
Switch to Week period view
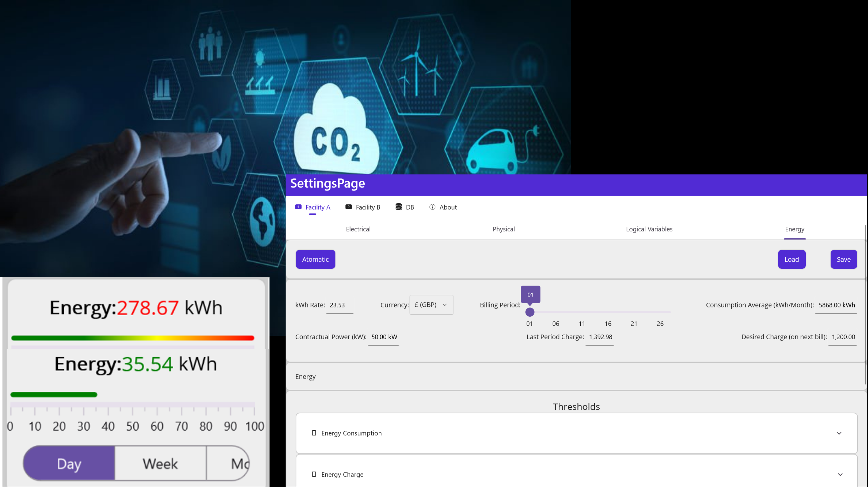pos(160,463)
